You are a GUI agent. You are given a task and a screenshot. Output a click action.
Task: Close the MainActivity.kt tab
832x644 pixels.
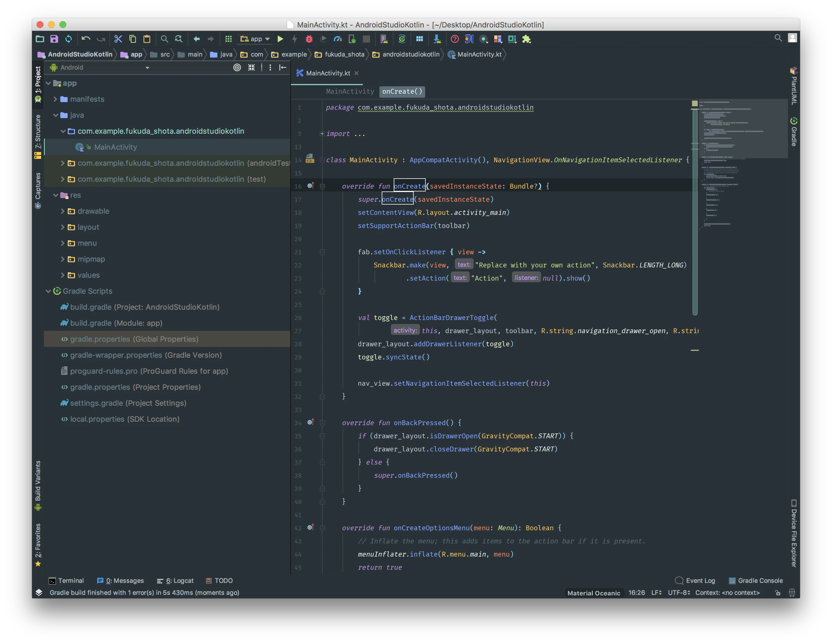(x=357, y=73)
